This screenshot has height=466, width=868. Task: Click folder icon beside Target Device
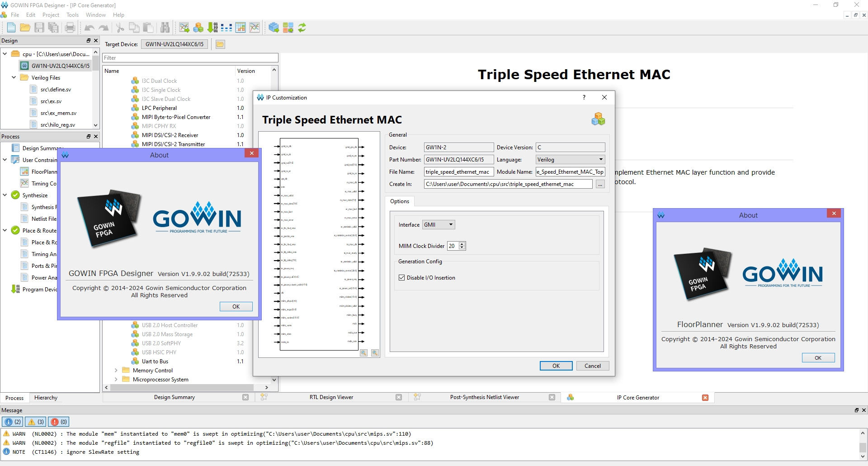point(220,44)
